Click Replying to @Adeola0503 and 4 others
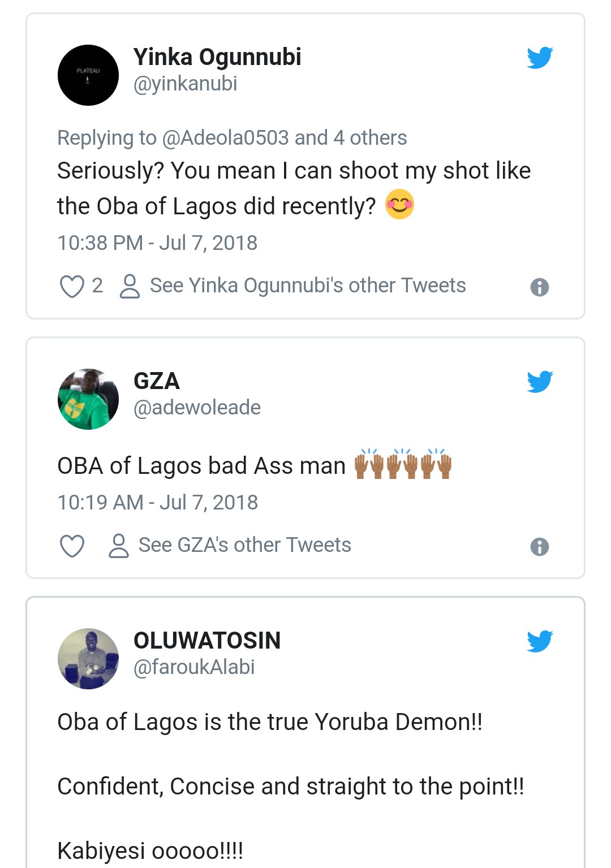This screenshot has width=611, height=868. pyautogui.click(x=232, y=138)
